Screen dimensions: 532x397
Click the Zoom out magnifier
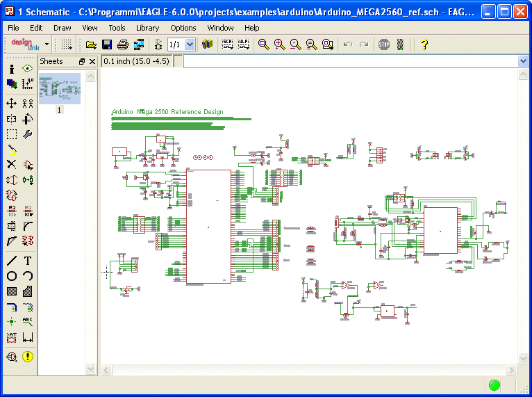click(x=295, y=44)
